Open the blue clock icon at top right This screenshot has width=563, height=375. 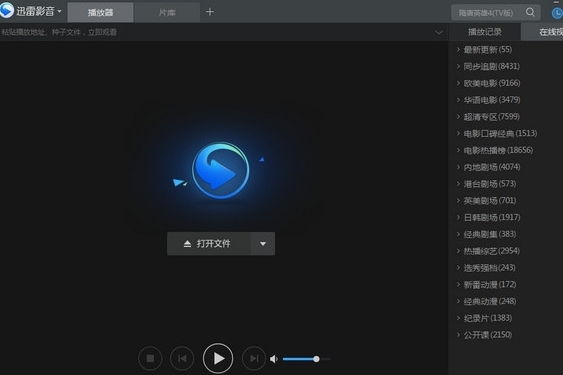pyautogui.click(x=557, y=13)
